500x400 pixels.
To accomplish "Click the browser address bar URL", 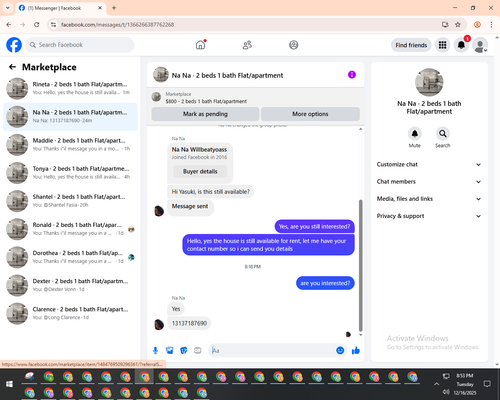I will (x=117, y=25).
